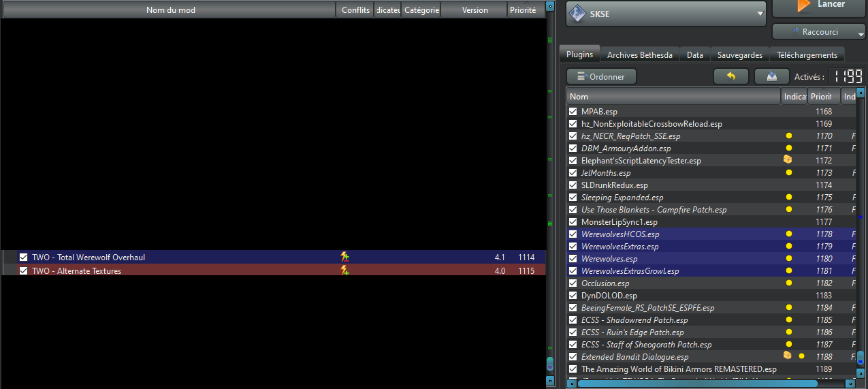Click the Ordonner sort icon
868x389 pixels.
coord(582,77)
